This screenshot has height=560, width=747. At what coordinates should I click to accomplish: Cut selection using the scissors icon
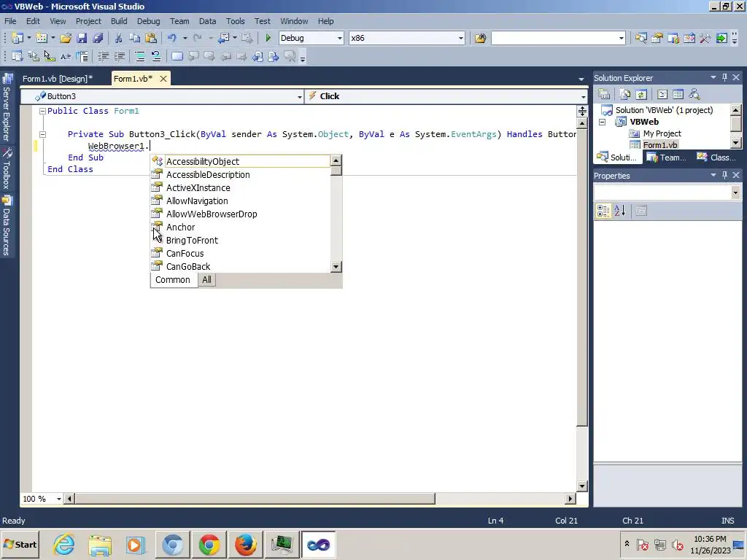(x=119, y=38)
